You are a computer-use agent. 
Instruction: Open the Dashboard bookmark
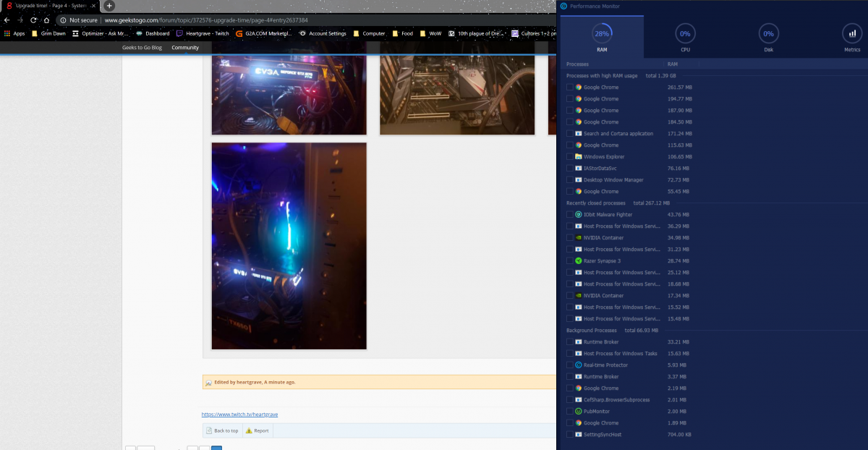click(x=153, y=33)
